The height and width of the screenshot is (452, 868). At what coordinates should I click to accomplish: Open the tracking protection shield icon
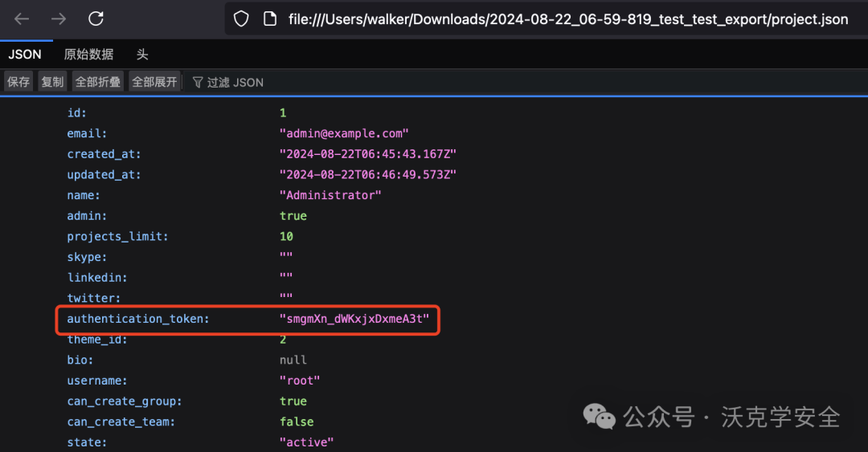click(241, 18)
